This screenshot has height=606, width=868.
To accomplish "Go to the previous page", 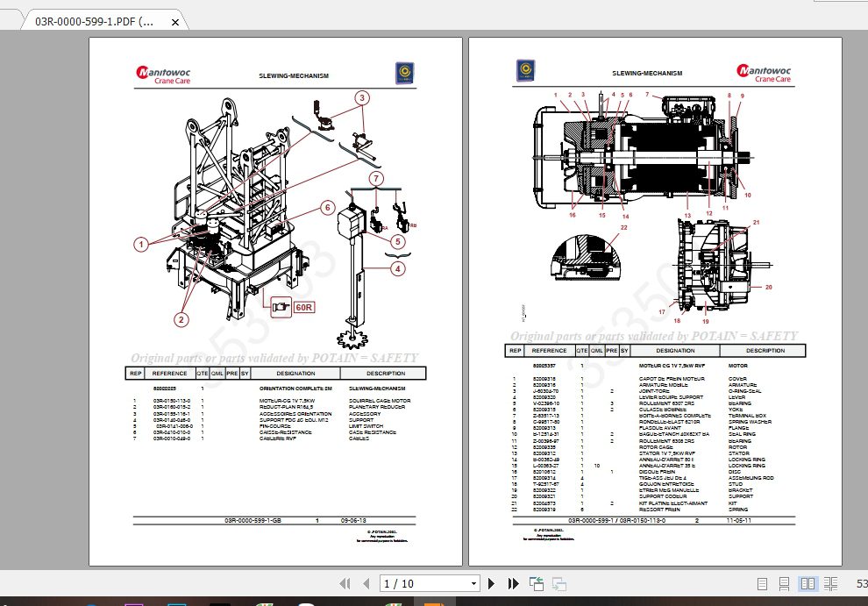I will coord(366,583).
